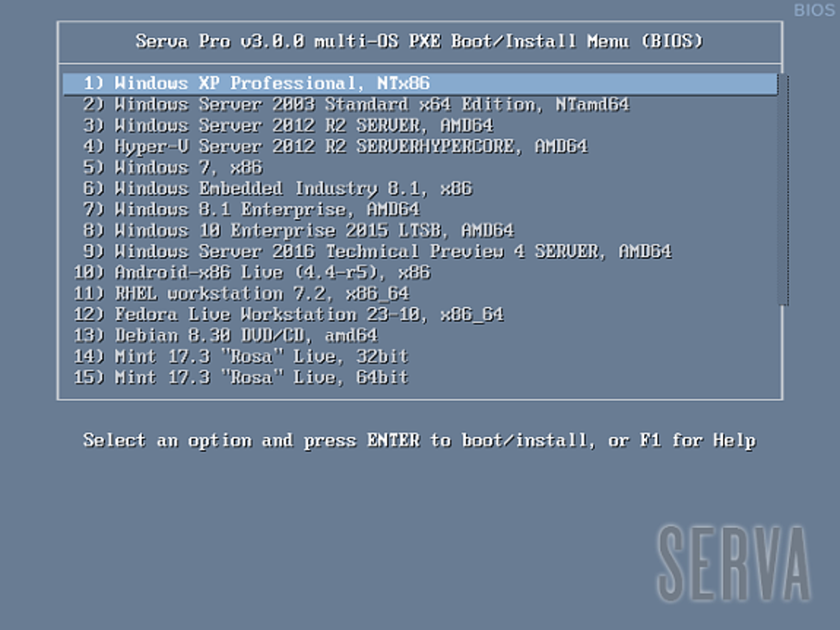Click the SERVA logo watermark
Image resolution: width=840 pixels, height=630 pixels.
tap(734, 563)
